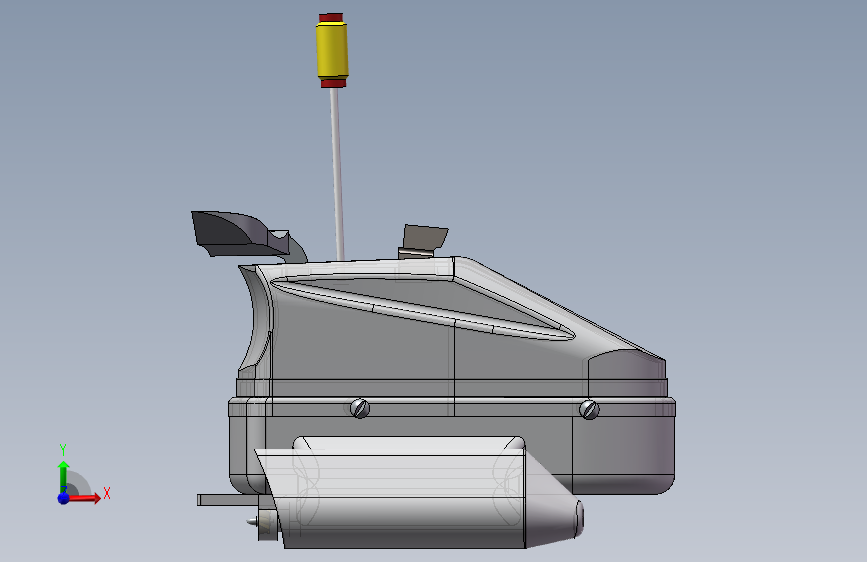Select the red cap above yellow cylinder
Screen dimensions: 867x562
point(331,18)
